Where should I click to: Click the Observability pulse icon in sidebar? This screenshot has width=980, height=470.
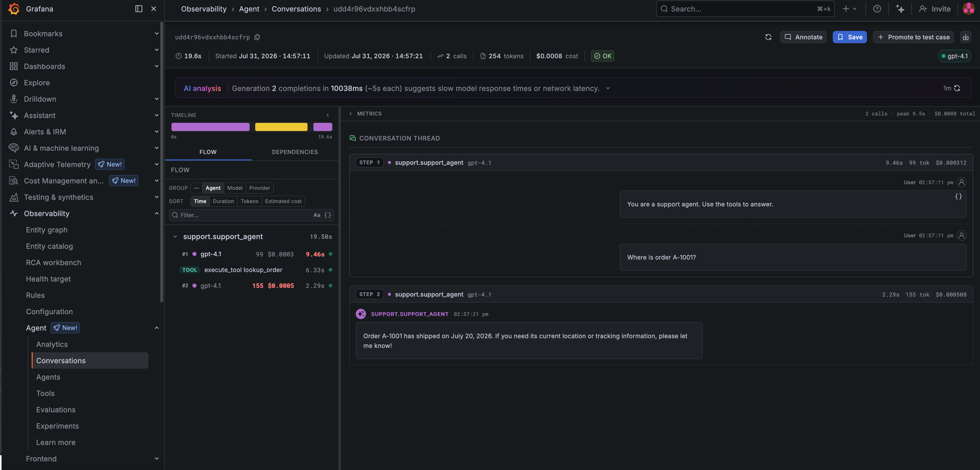click(x=14, y=214)
